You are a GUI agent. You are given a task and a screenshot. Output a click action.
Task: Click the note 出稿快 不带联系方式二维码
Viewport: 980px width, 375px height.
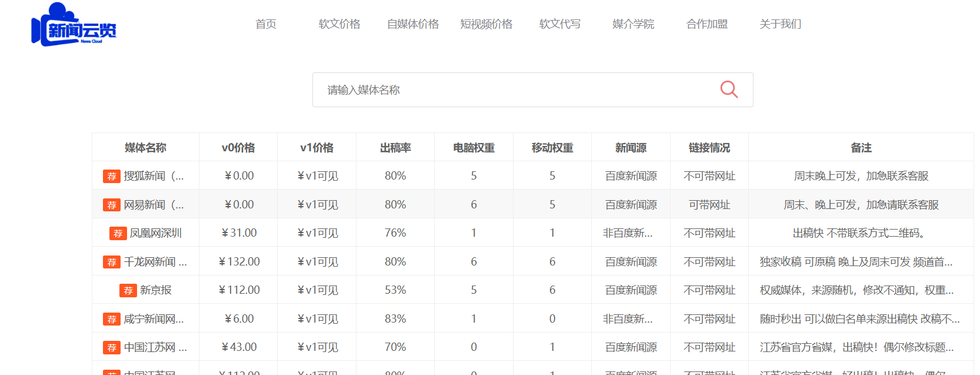(859, 233)
